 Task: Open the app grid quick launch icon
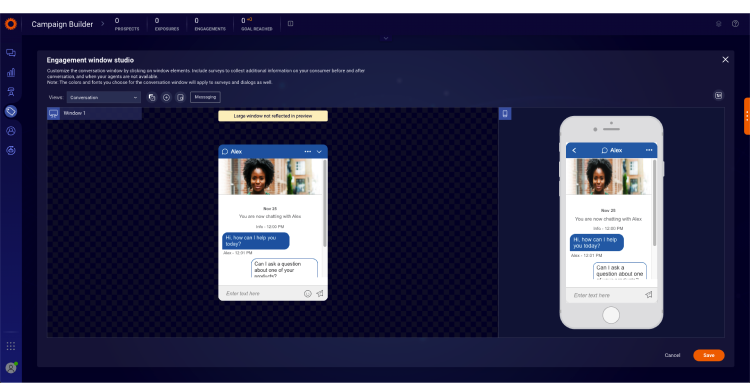tap(11, 346)
